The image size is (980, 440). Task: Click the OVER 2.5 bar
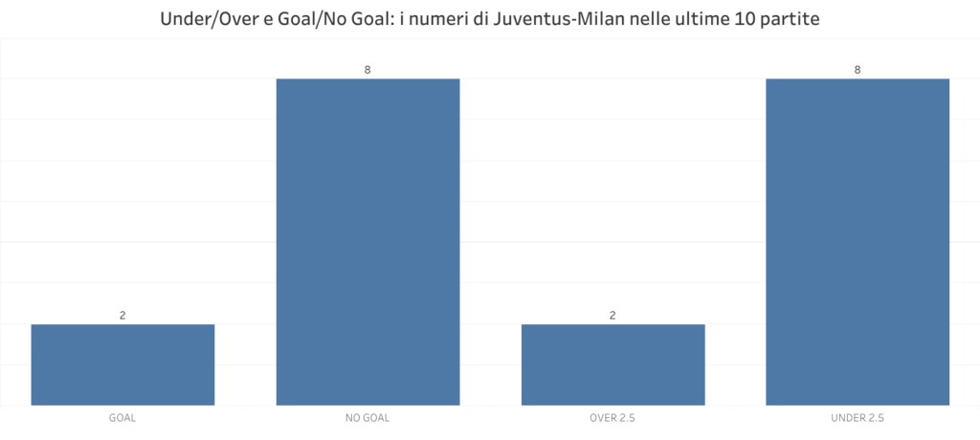612,364
